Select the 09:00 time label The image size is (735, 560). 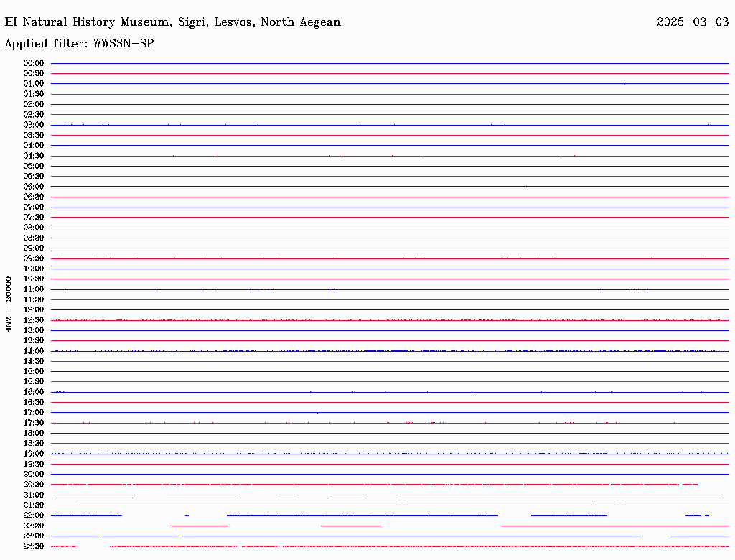point(34,248)
